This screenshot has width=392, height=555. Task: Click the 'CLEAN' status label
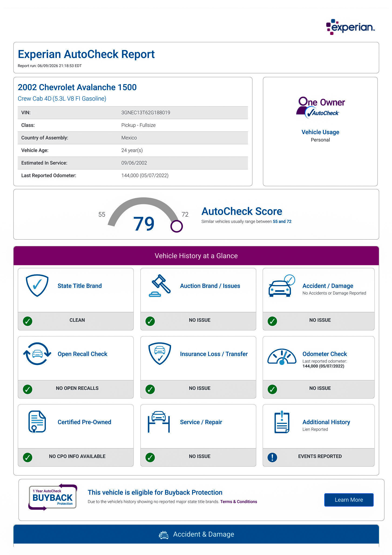coord(77,320)
